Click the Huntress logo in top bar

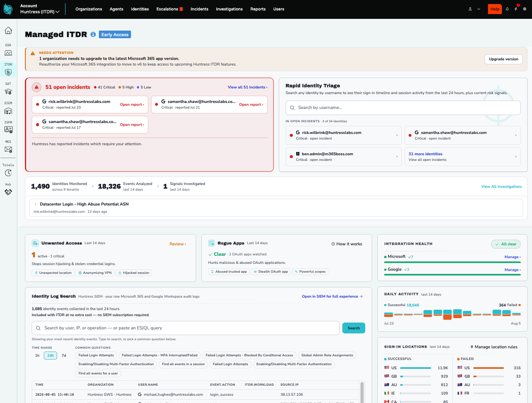click(x=8, y=9)
